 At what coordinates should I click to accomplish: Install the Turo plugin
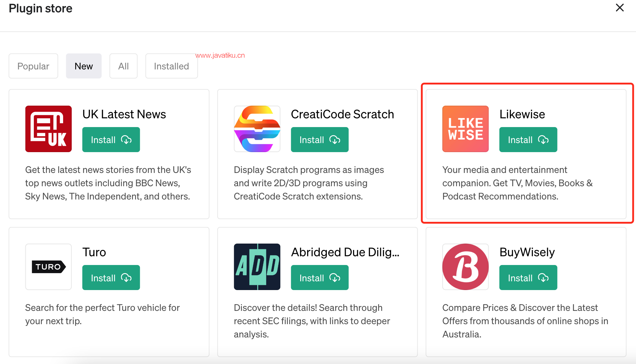[x=111, y=278]
